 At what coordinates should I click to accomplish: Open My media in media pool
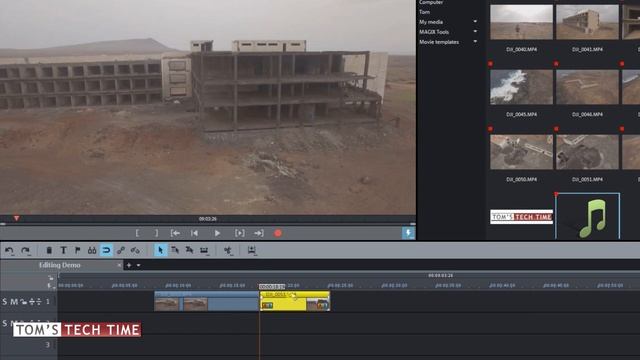tap(431, 22)
